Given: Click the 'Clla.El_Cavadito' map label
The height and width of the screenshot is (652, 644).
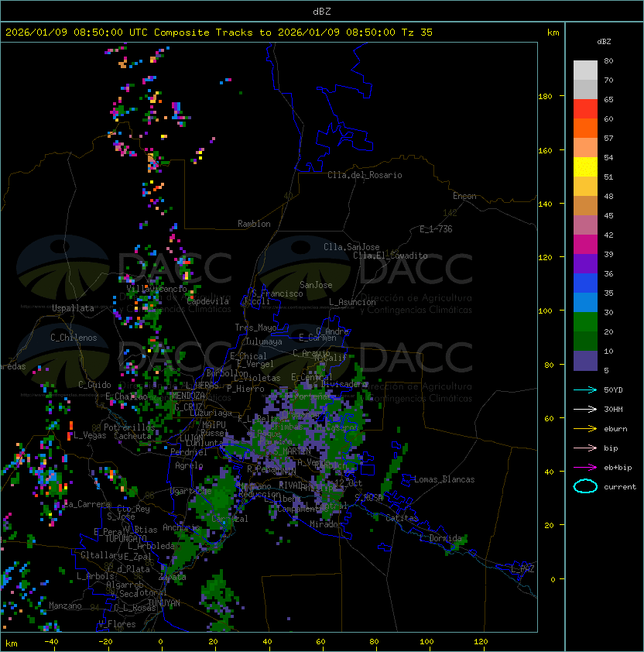Looking at the screenshot, I should point(390,256).
